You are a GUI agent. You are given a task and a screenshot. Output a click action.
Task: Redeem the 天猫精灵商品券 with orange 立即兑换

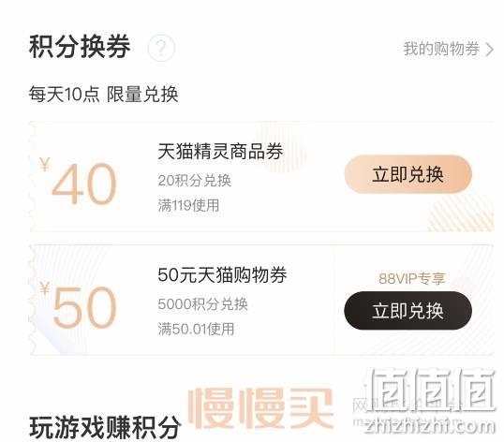tap(408, 174)
